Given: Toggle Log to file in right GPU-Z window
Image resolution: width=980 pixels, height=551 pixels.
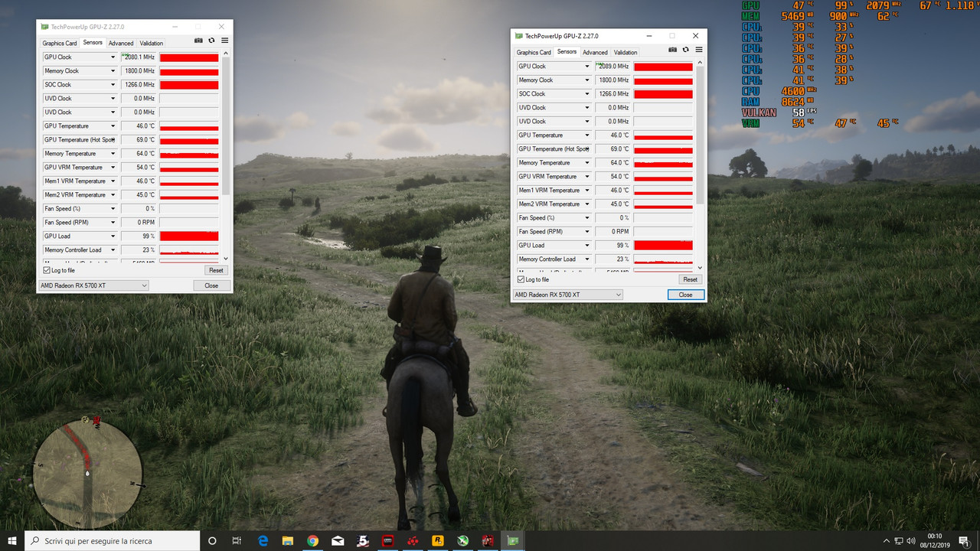Looking at the screenshot, I should 521,279.
